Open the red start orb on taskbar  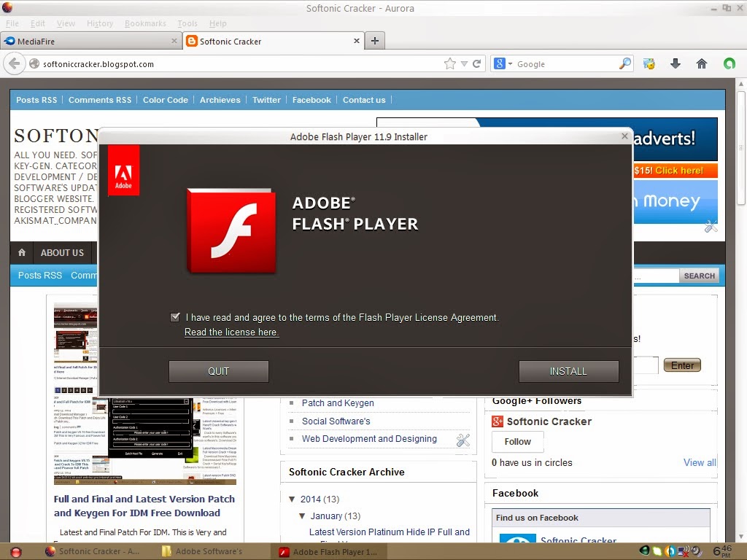(x=16, y=551)
